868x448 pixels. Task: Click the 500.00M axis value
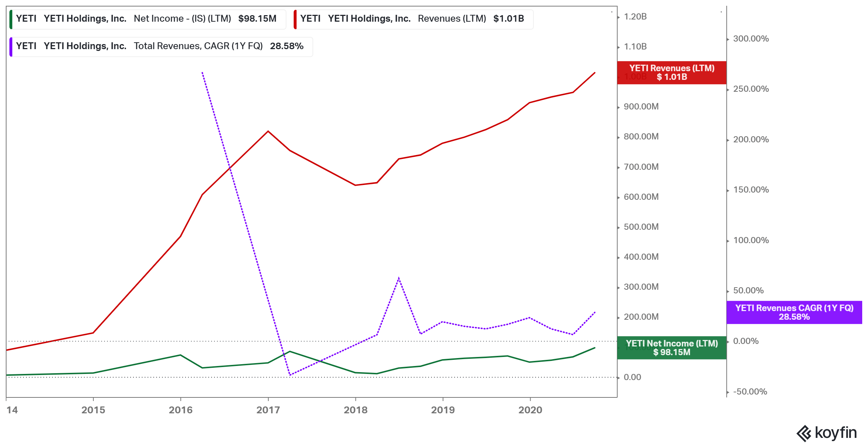pos(641,227)
